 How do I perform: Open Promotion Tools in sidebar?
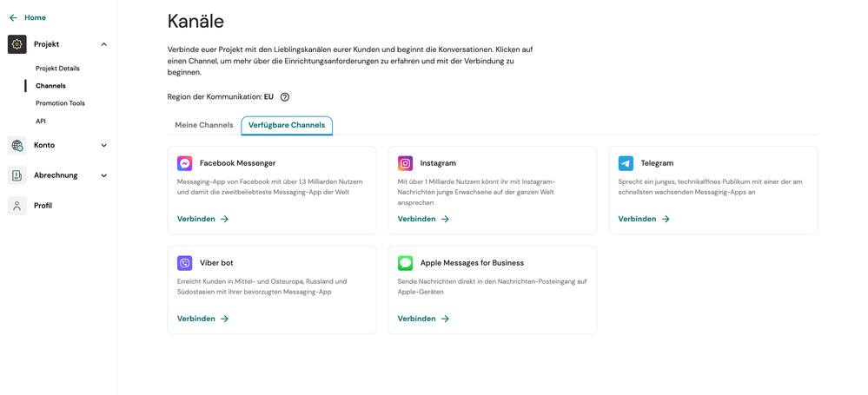click(60, 103)
